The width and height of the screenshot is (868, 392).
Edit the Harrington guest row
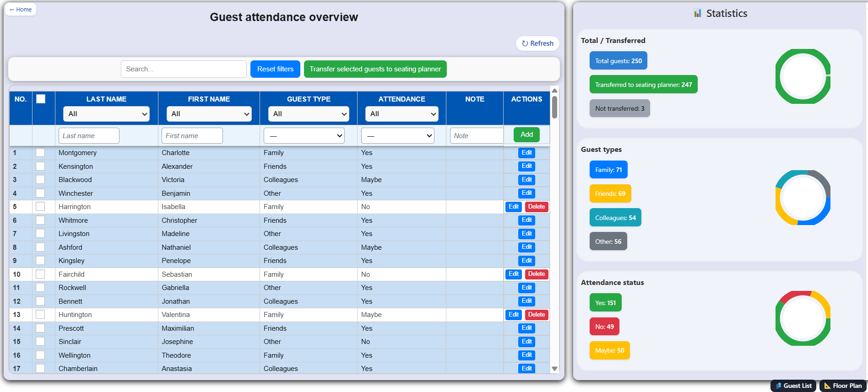click(514, 207)
